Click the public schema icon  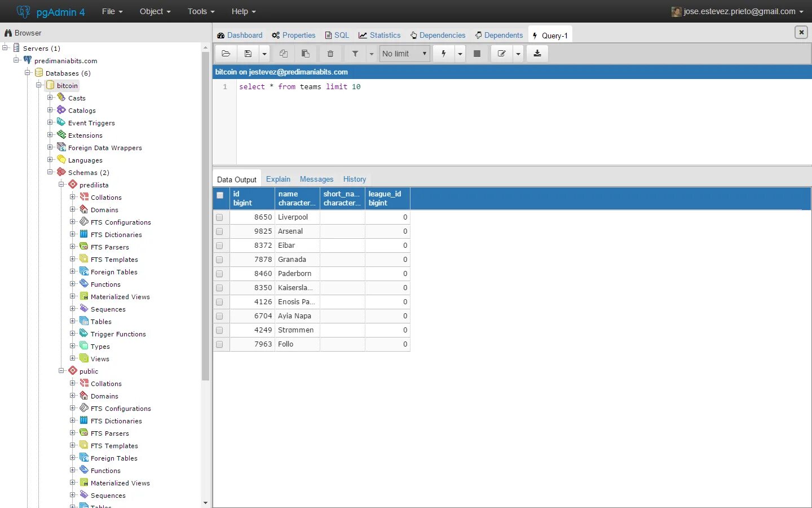click(73, 371)
